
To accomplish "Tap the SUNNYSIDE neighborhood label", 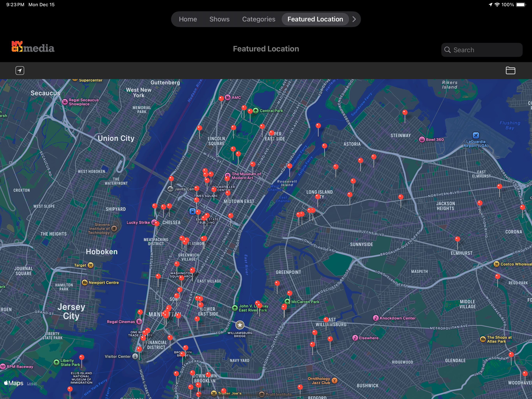I will pos(361,245).
